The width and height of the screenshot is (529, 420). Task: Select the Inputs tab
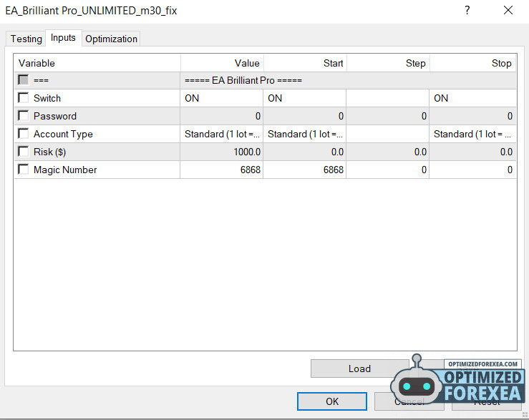point(63,38)
